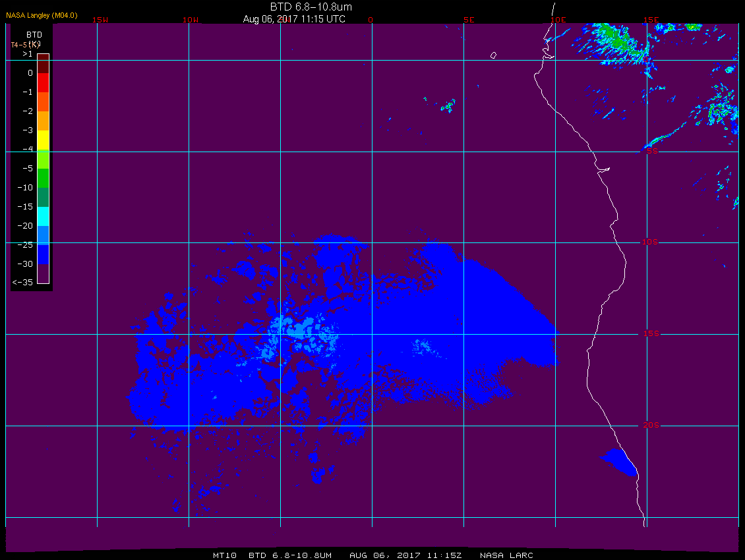Click the '-10' colorbar label

[25, 188]
